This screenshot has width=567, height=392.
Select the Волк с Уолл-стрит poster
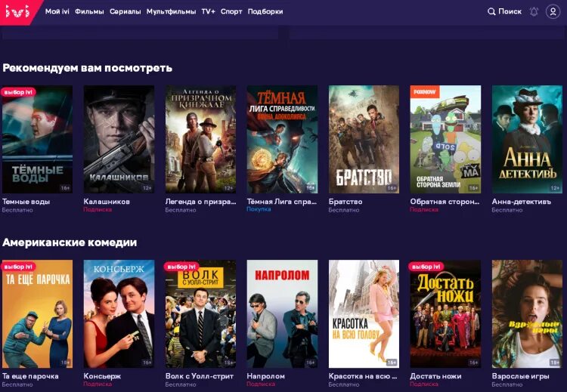point(200,313)
